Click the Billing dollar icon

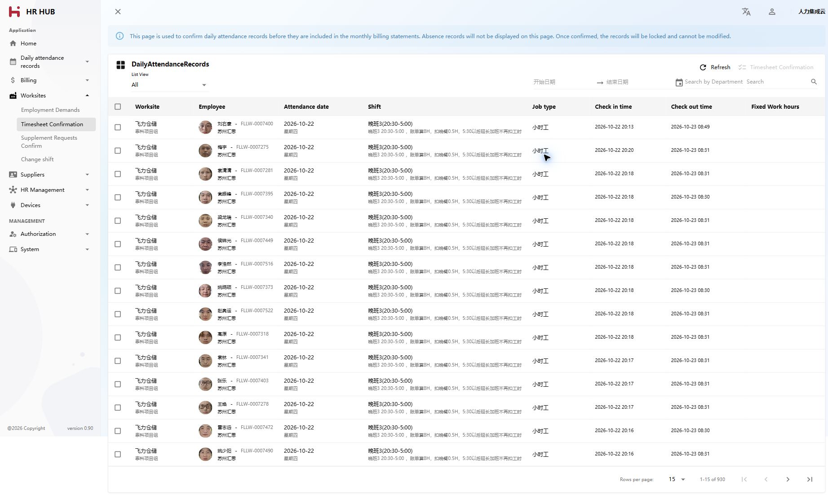click(13, 80)
